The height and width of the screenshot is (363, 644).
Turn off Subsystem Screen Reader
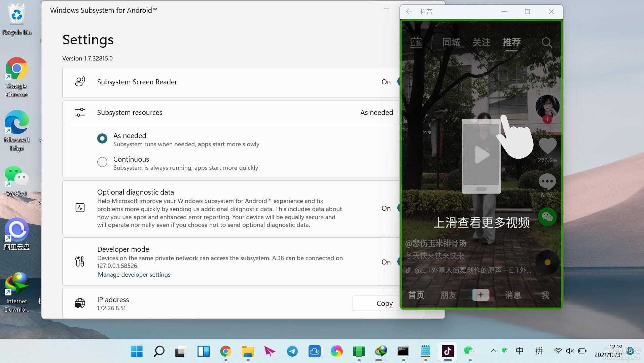tap(400, 82)
